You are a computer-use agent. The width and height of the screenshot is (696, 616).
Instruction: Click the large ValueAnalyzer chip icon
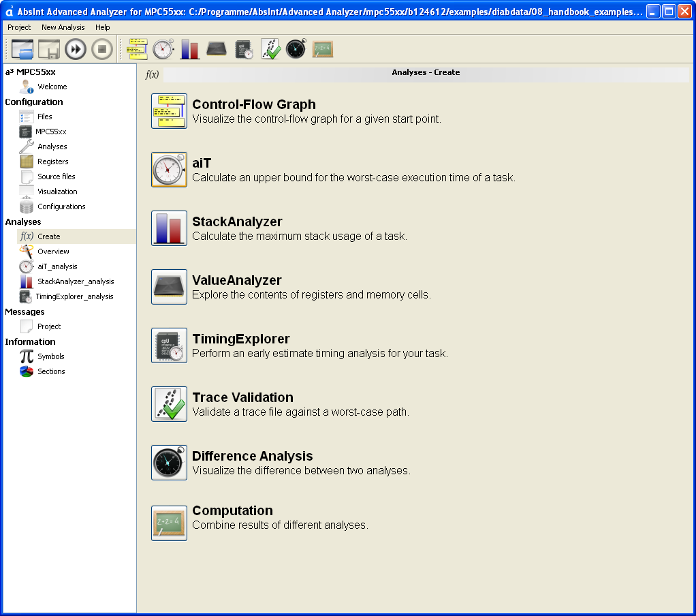coord(169,287)
